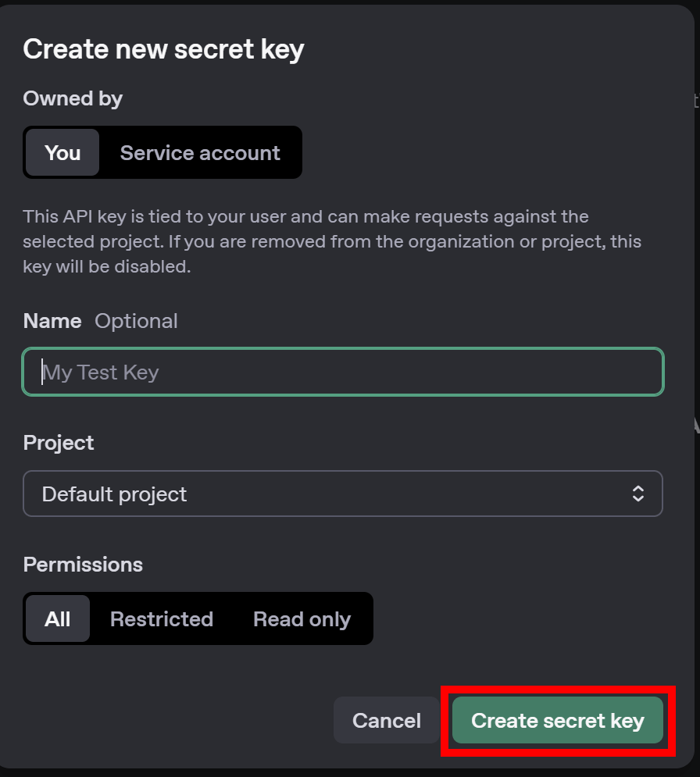Open the Default project dropdown
Viewport: 700px width, 777px height.
click(x=342, y=494)
